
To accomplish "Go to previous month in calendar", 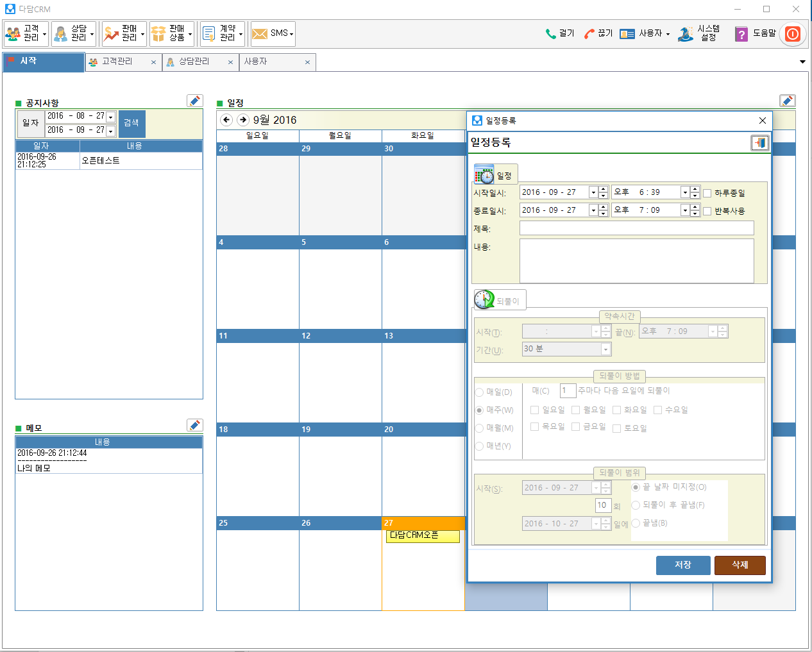I will (226, 120).
